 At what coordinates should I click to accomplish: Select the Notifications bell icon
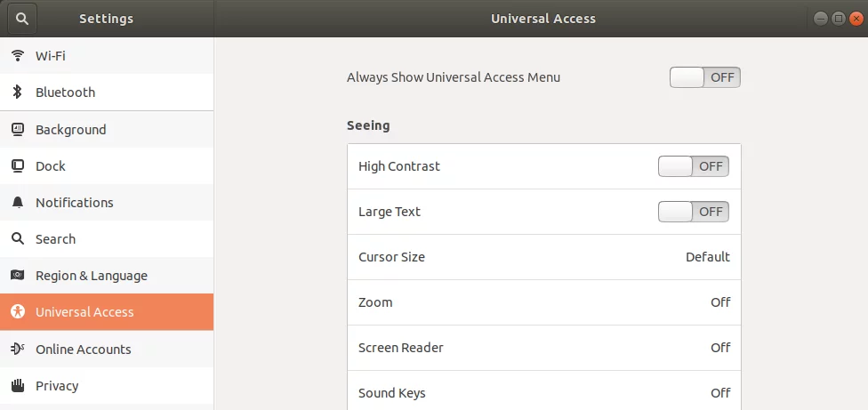18,203
